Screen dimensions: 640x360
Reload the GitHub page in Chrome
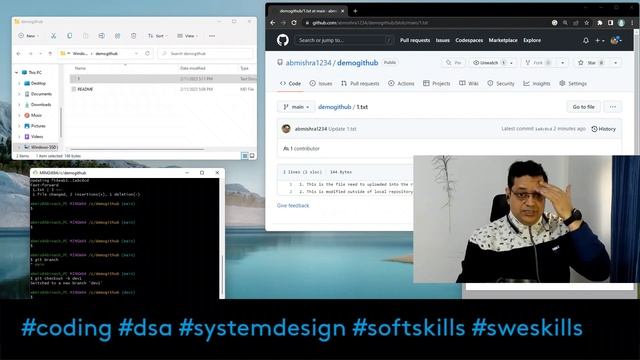pyautogui.click(x=294, y=23)
